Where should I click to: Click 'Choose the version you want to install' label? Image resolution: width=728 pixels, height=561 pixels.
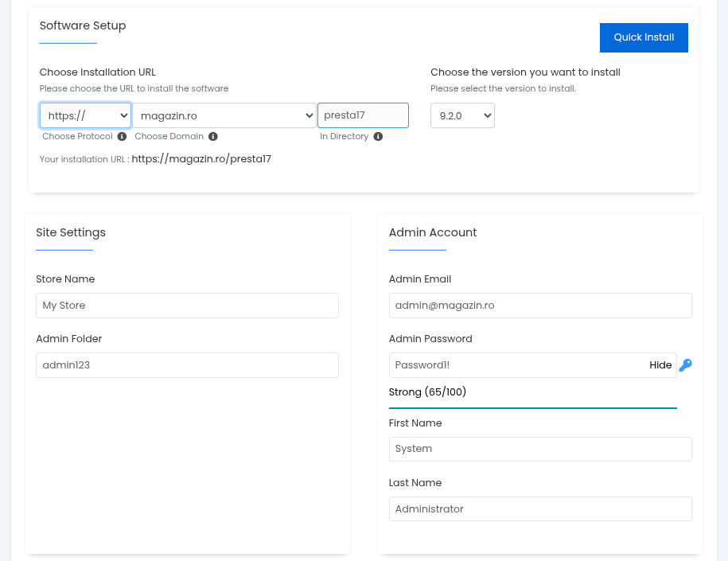tap(525, 72)
